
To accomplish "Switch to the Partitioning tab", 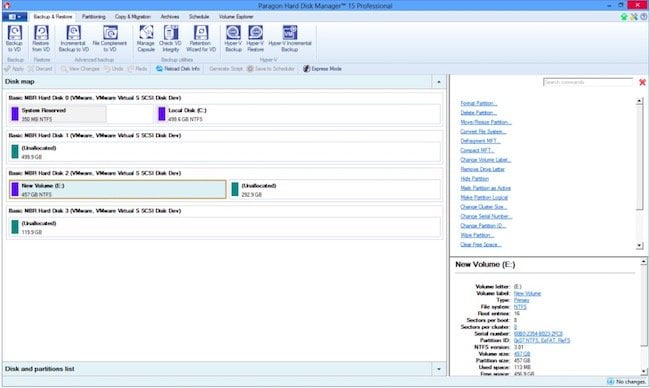I will 94,17.
